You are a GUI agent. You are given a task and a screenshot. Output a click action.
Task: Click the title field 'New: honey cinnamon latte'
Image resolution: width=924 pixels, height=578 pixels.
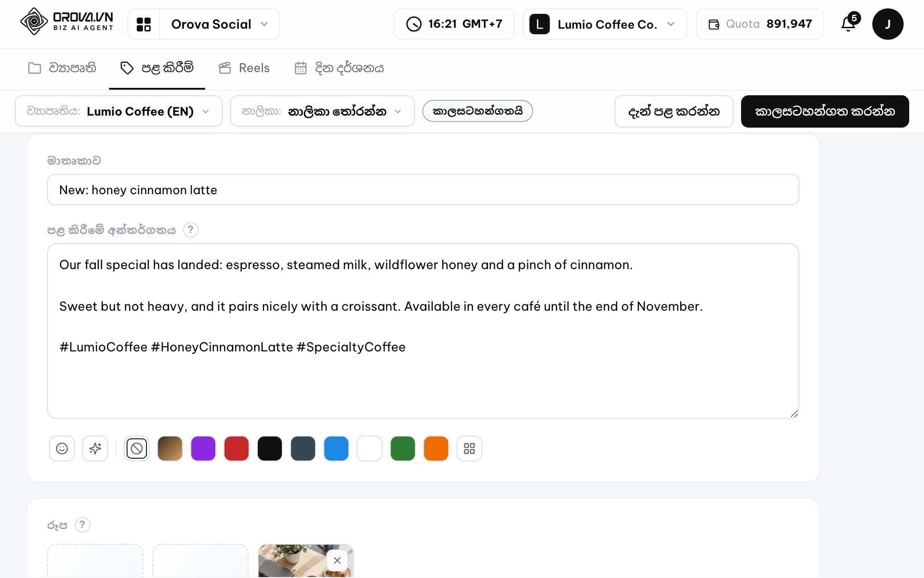[x=423, y=190]
